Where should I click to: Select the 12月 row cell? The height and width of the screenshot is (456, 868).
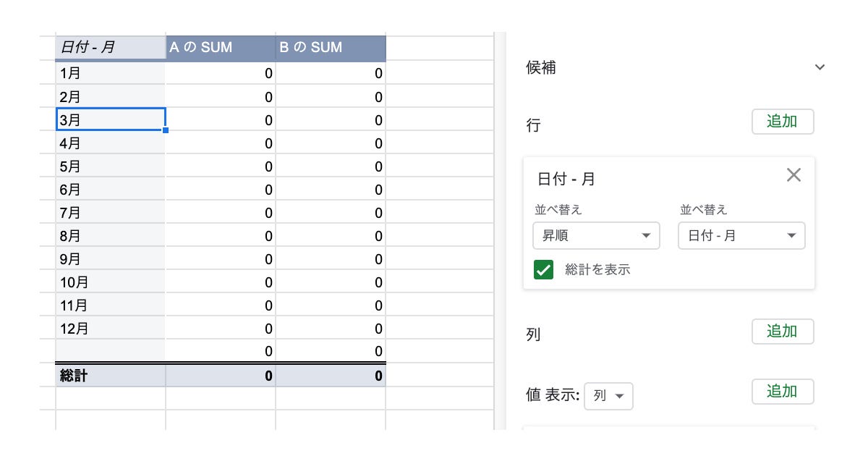coord(110,329)
